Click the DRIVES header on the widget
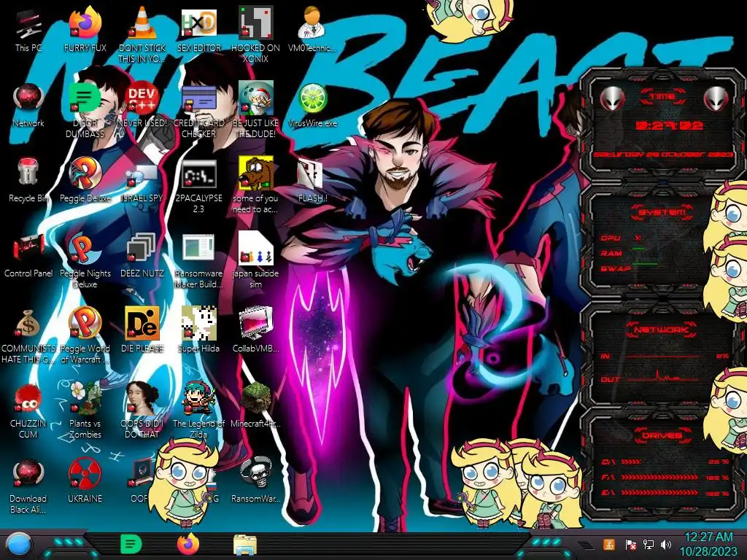The width and height of the screenshot is (747, 560). 662,435
